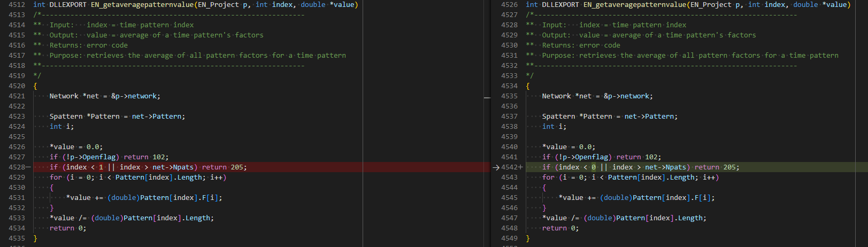Click the 'for' loop line in the left pane
The height and width of the screenshot is (247, 868).
click(138, 177)
